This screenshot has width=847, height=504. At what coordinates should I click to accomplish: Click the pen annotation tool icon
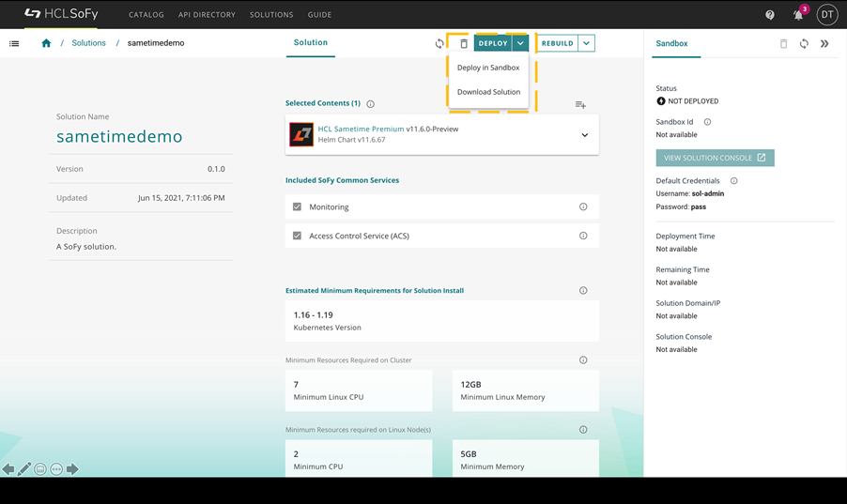24,469
